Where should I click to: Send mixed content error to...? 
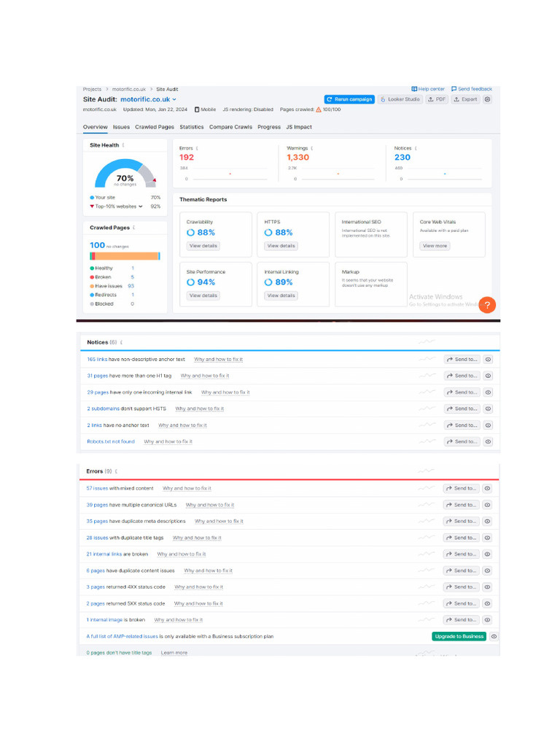[461, 488]
